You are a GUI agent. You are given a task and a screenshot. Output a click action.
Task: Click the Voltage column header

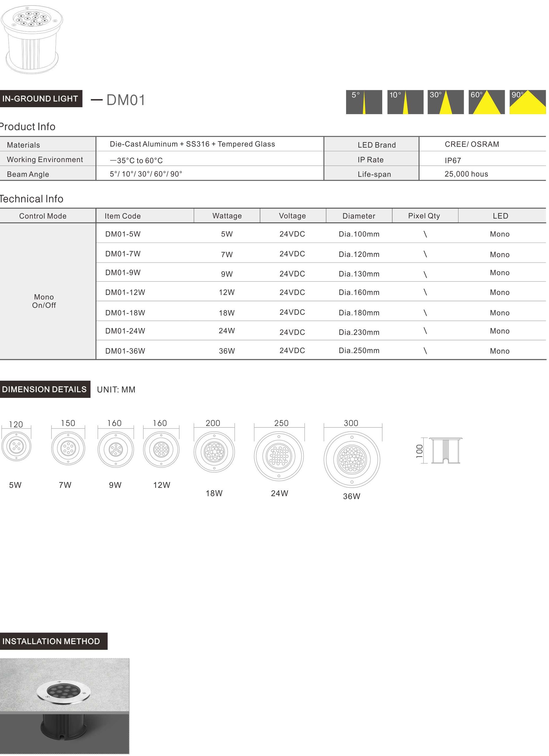pyautogui.click(x=292, y=216)
